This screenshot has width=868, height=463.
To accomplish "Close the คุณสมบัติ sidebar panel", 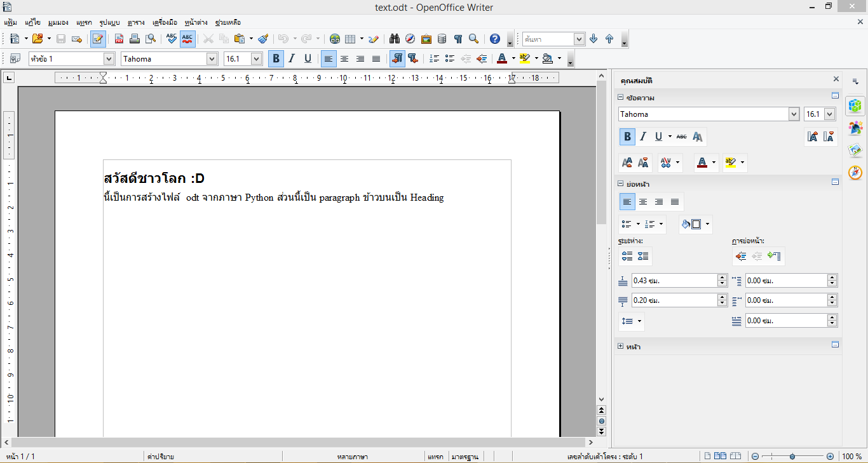I will coord(836,80).
